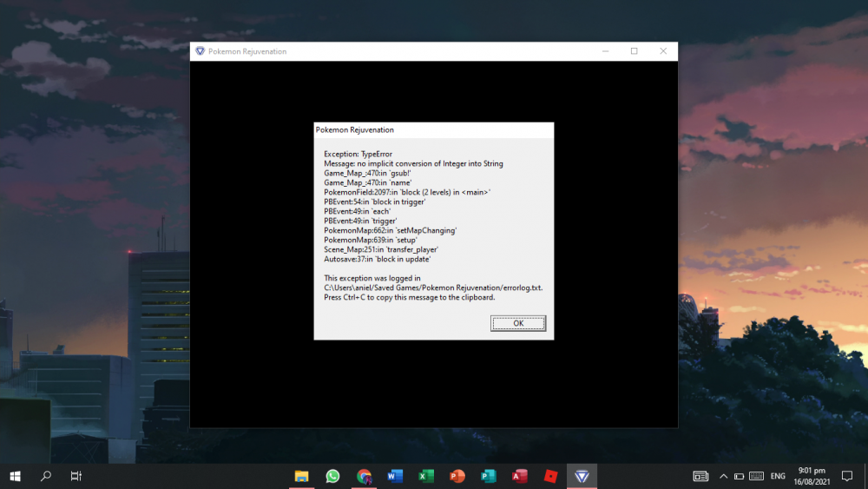Open the touch keyboard icon

[x=757, y=476]
